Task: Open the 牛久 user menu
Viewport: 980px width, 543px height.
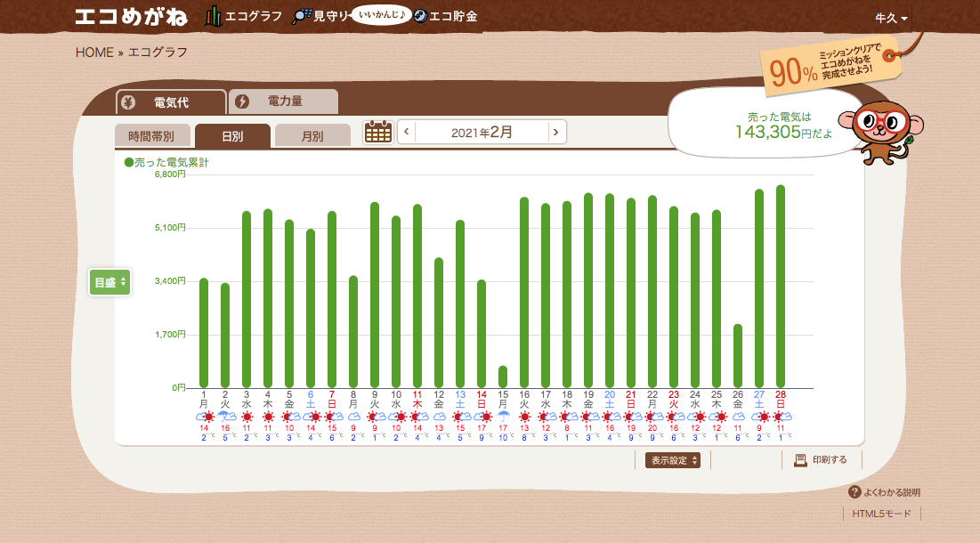Action: click(891, 18)
